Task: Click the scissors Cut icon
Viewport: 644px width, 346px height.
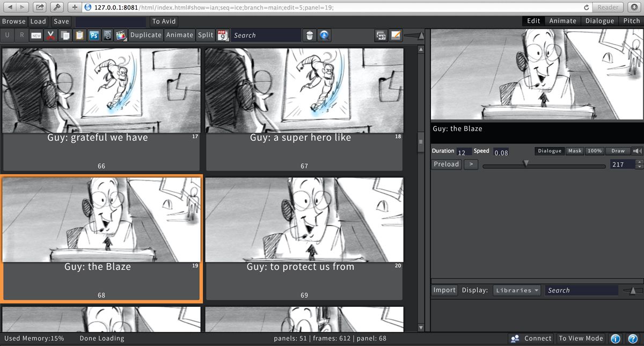Action: pos(50,35)
